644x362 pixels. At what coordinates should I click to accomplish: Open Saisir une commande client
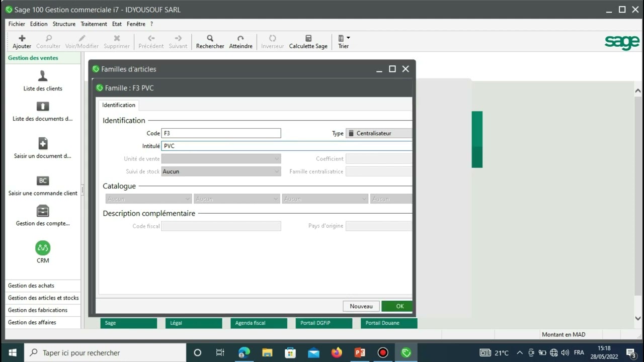click(x=43, y=186)
